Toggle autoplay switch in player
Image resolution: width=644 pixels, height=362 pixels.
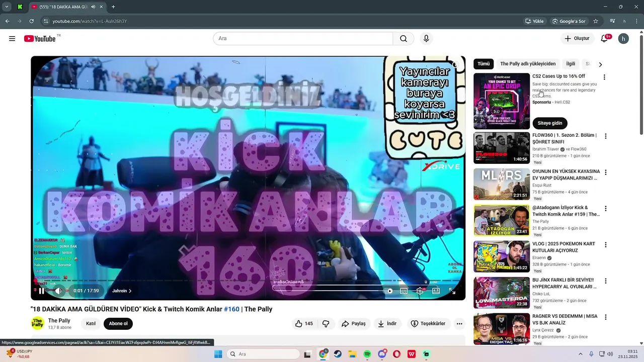click(x=389, y=291)
